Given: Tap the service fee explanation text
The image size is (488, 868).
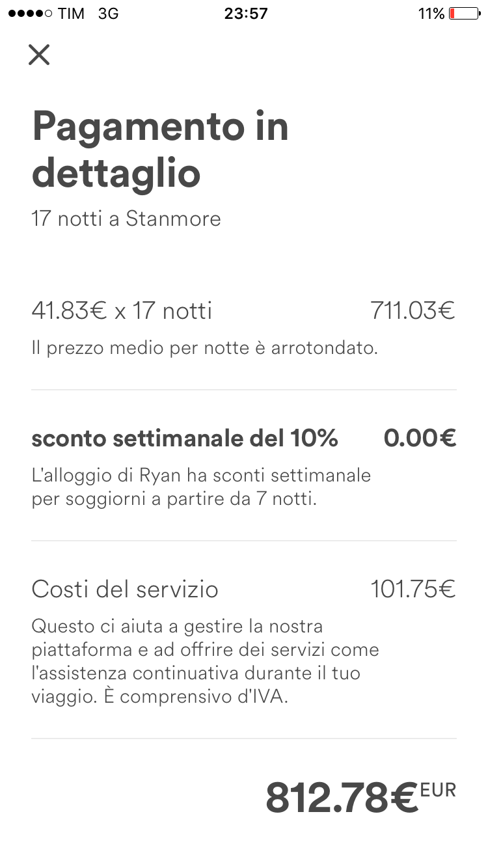Looking at the screenshot, I should (x=204, y=661).
